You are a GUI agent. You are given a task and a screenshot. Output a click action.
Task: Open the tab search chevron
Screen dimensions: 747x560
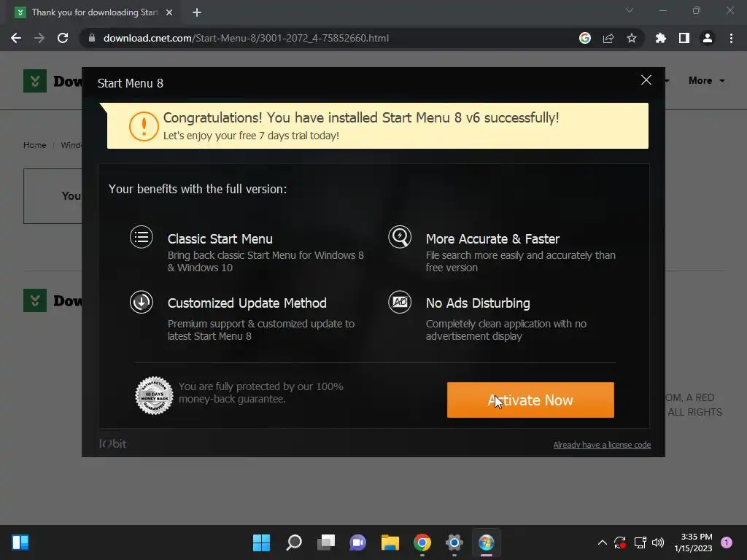coord(630,10)
